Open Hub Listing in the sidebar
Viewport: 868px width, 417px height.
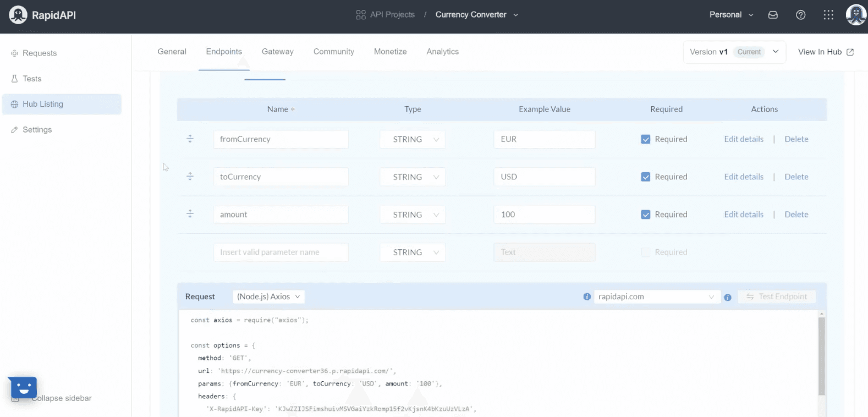62,104
